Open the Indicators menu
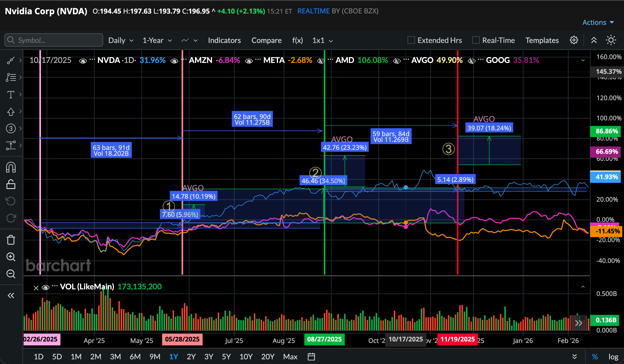 pyautogui.click(x=224, y=40)
